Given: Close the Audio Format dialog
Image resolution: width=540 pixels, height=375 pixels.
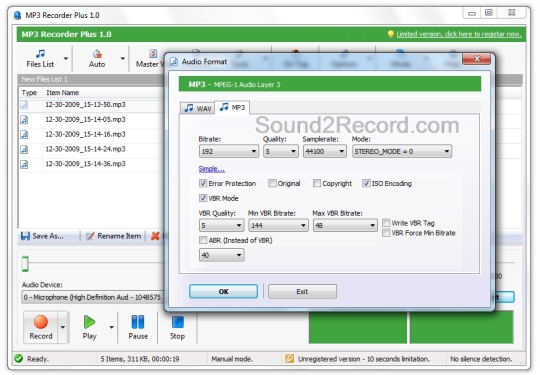Looking at the screenshot, I should pos(477,59).
